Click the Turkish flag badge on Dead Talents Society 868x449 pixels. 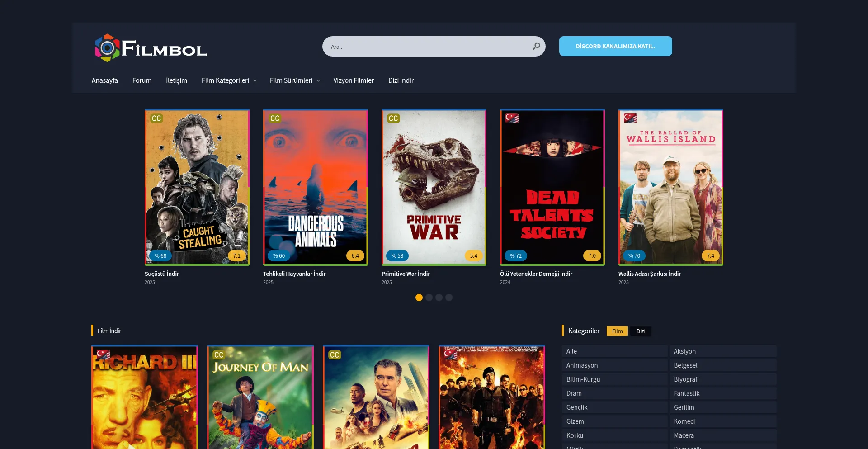click(x=512, y=118)
